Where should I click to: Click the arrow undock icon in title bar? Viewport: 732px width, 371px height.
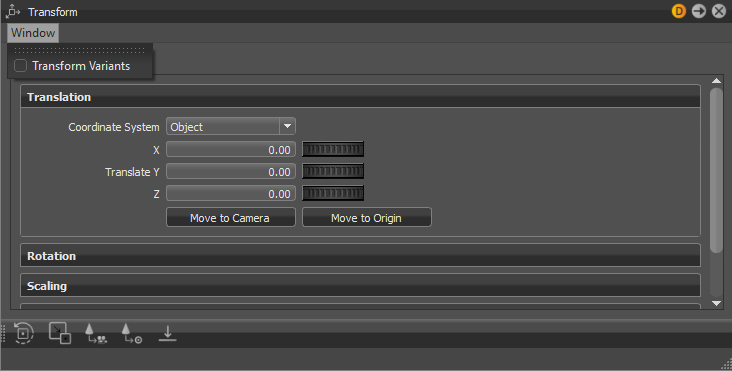point(699,11)
